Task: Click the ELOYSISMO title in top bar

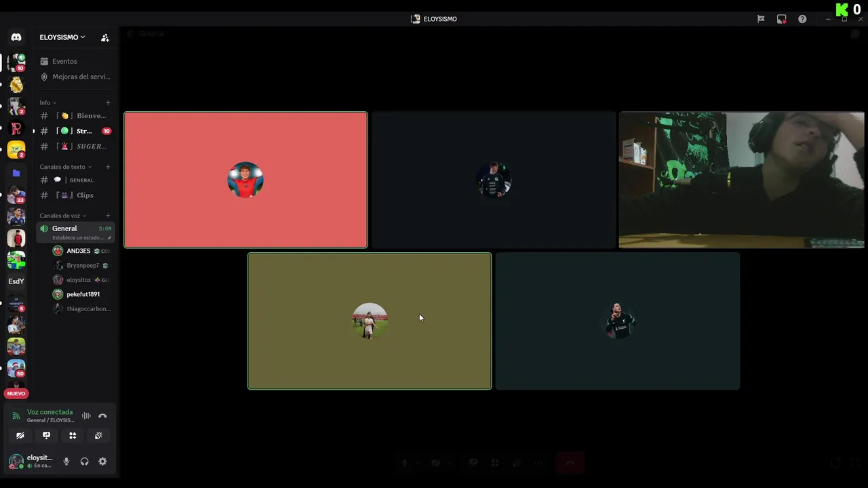Action: tap(440, 19)
